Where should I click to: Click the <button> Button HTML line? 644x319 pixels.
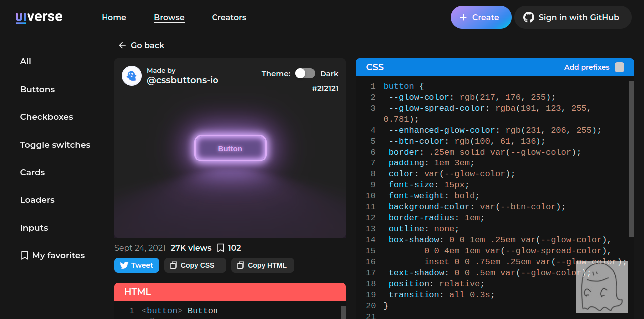[x=180, y=311]
